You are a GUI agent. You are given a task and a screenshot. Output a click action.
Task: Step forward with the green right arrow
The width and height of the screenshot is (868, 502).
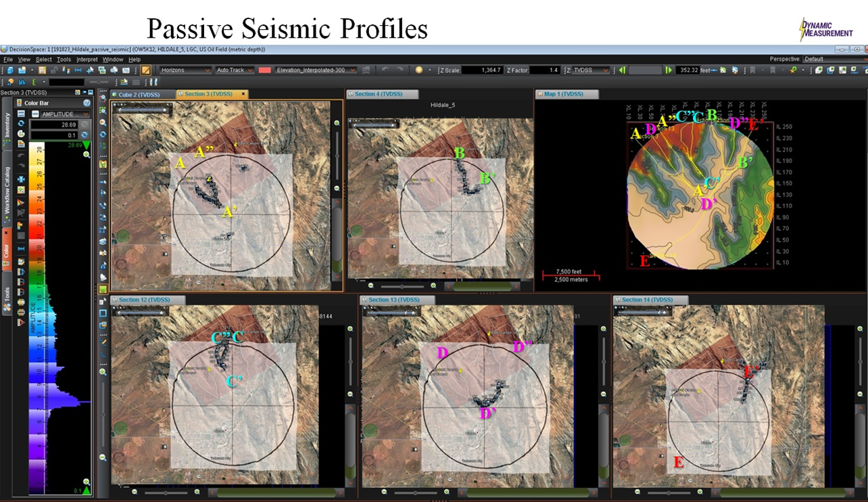(669, 70)
